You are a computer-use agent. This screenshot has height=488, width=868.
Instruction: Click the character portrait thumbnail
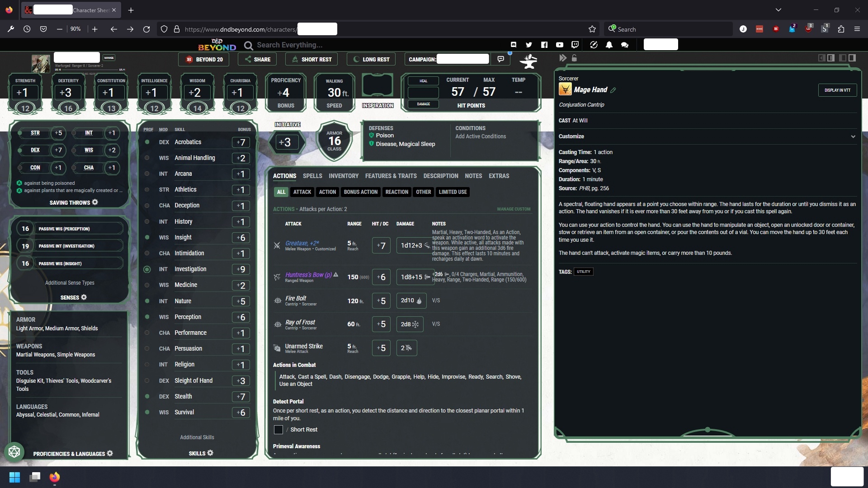coord(41,64)
